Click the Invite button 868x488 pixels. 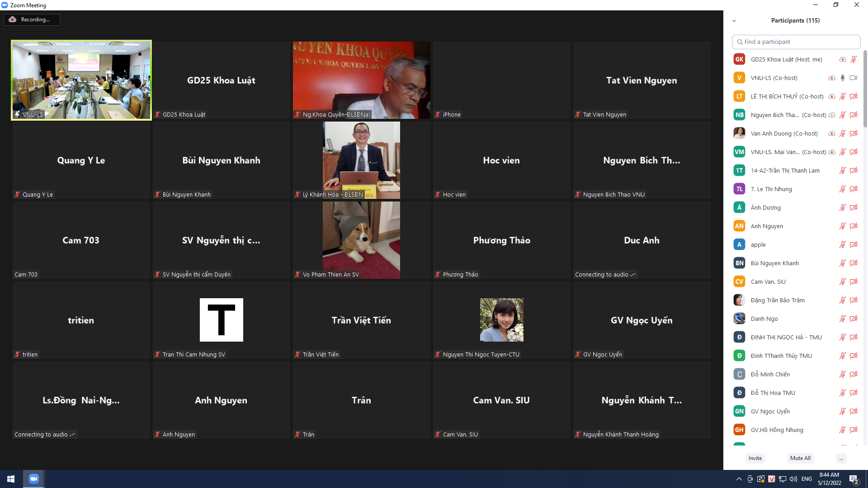point(755,458)
